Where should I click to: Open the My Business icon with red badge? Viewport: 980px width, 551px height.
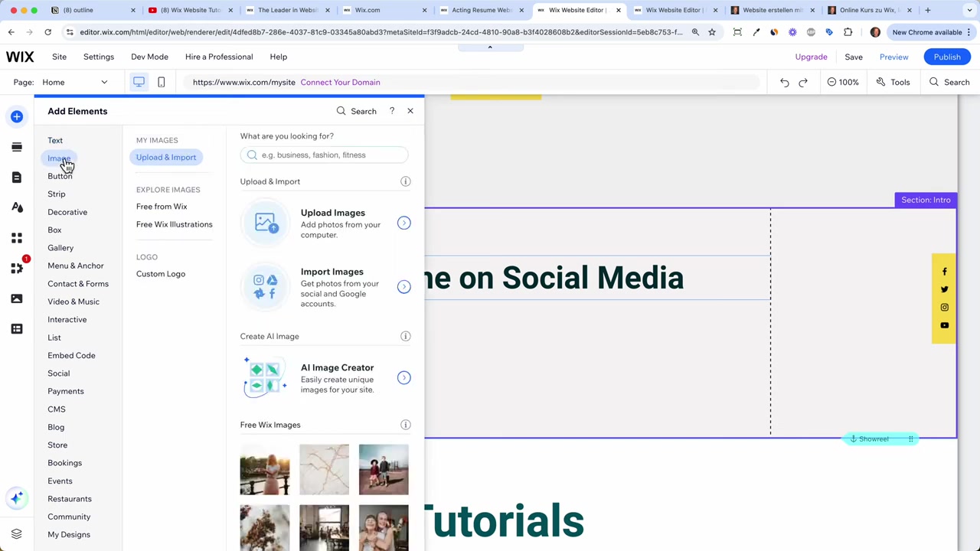[17, 268]
